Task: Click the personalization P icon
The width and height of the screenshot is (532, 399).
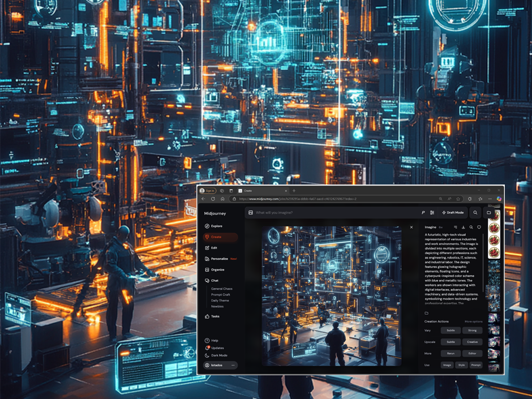Action: (x=423, y=213)
